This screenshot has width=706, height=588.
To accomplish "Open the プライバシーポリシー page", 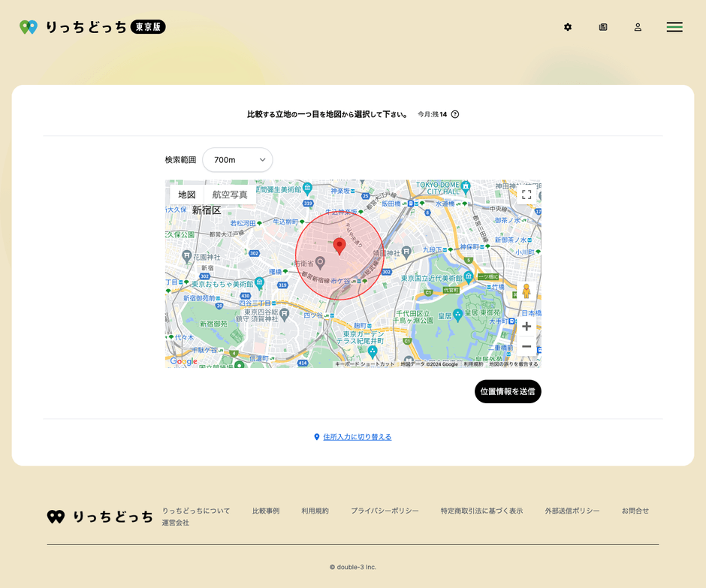I will click(x=385, y=510).
